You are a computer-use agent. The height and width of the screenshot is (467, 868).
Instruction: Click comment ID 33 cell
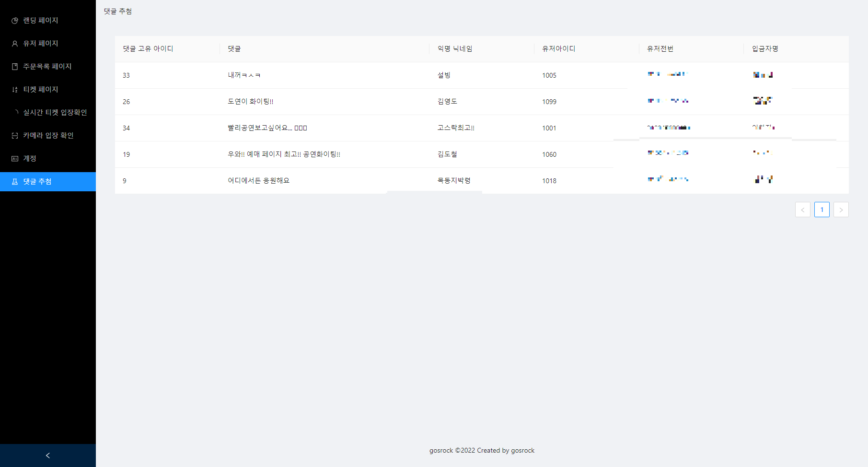click(x=167, y=75)
